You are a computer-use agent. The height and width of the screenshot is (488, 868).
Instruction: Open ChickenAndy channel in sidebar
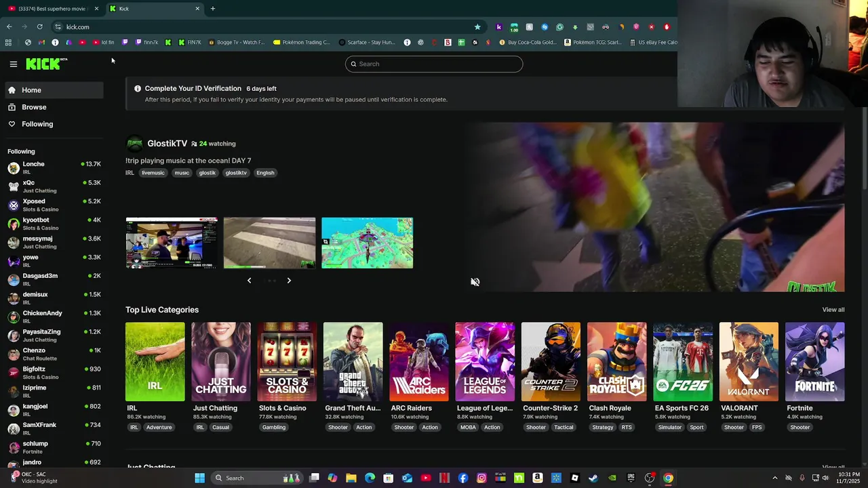point(53,317)
